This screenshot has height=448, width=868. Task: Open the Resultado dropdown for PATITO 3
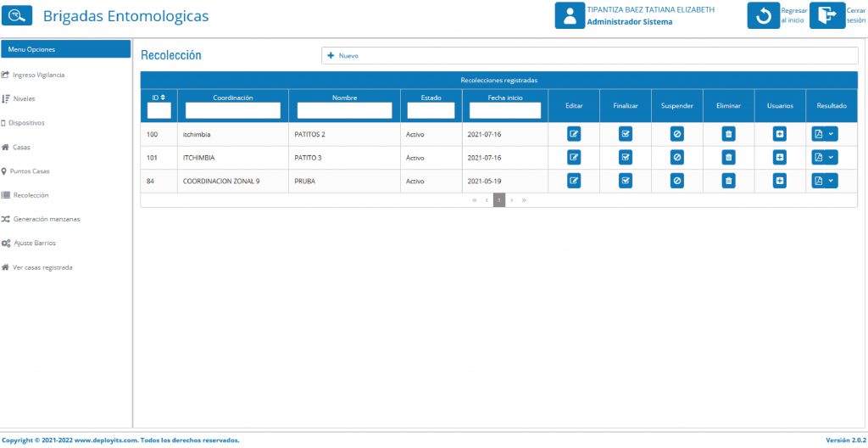point(832,157)
